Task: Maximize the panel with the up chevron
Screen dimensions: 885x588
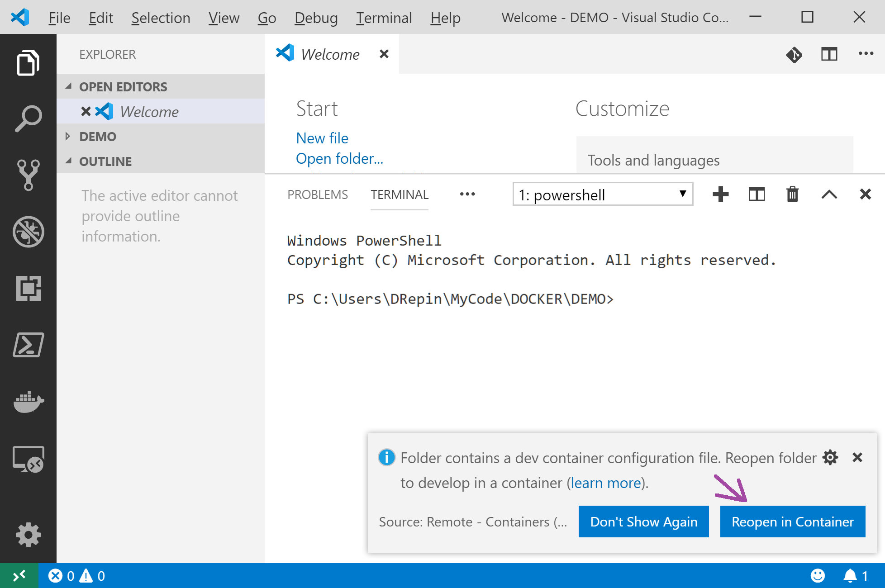Action: click(x=829, y=194)
